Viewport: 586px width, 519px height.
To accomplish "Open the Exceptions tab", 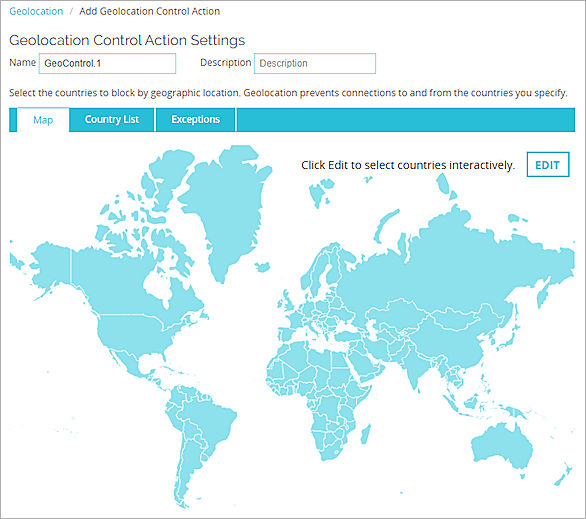I will click(195, 120).
